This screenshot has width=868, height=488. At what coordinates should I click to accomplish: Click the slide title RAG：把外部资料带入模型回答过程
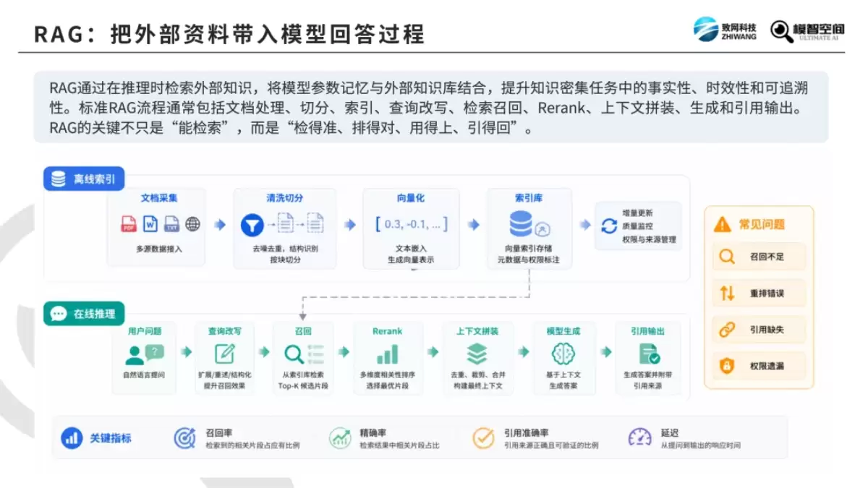[229, 33]
